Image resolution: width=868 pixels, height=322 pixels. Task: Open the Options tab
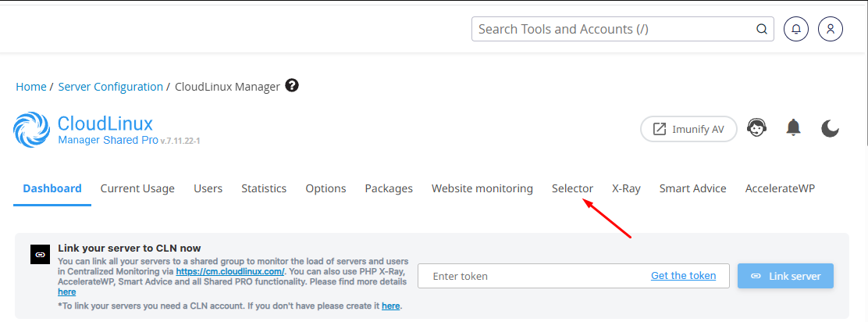pos(325,188)
